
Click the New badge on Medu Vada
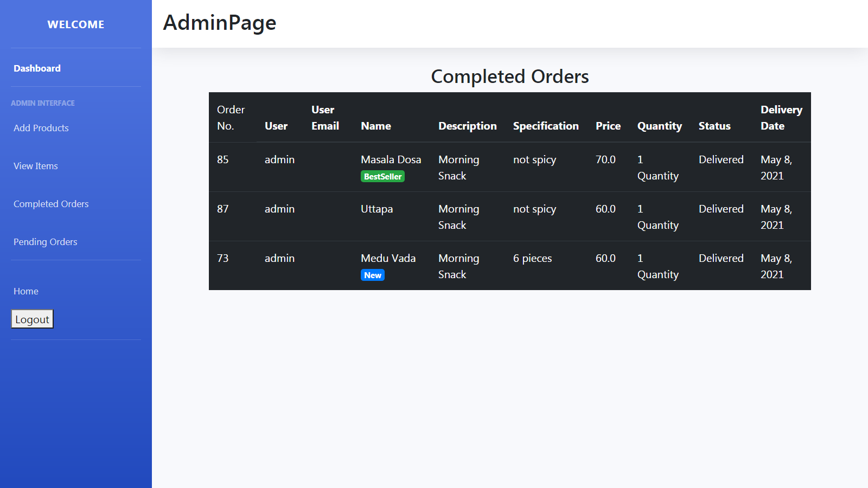click(372, 275)
